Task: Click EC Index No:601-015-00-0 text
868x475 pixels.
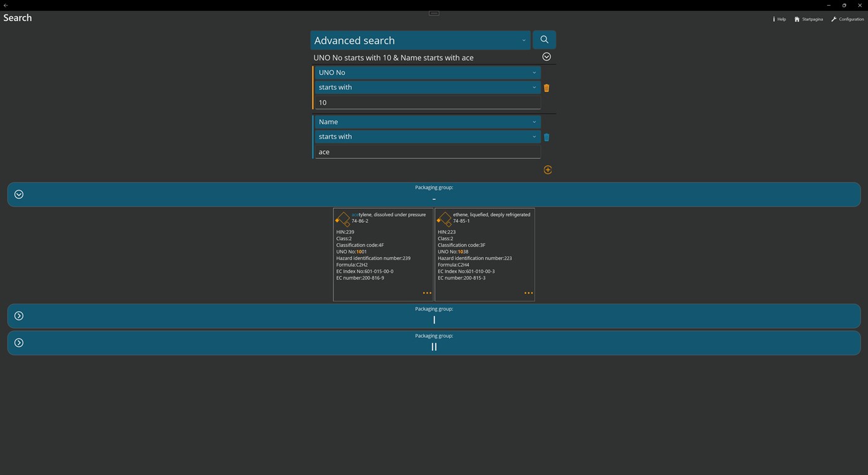Action: pyautogui.click(x=365, y=271)
